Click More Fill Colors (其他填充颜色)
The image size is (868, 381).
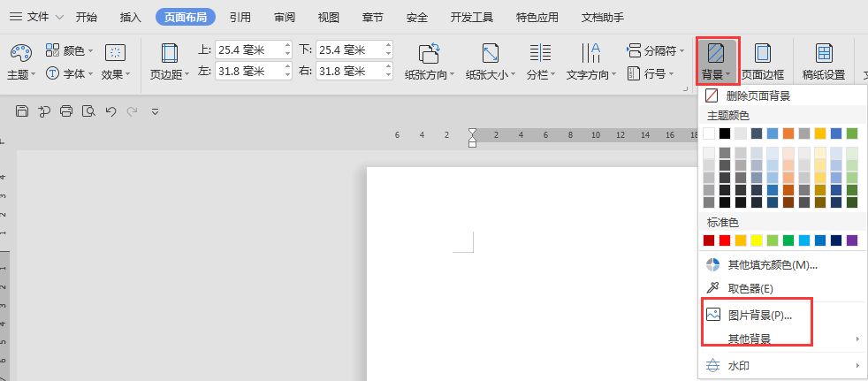click(x=771, y=264)
